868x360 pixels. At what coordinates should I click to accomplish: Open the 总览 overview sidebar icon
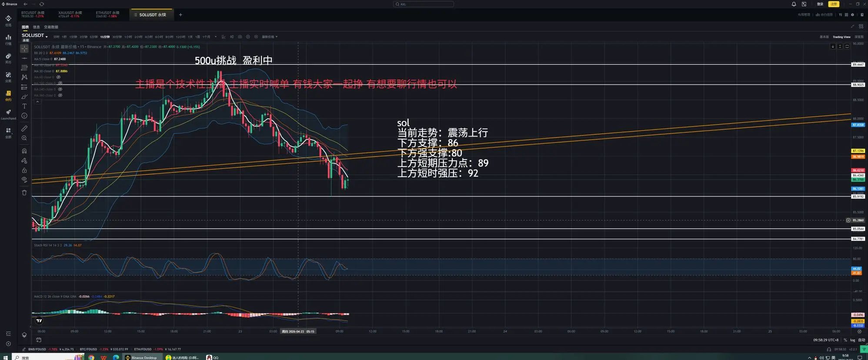(8, 20)
